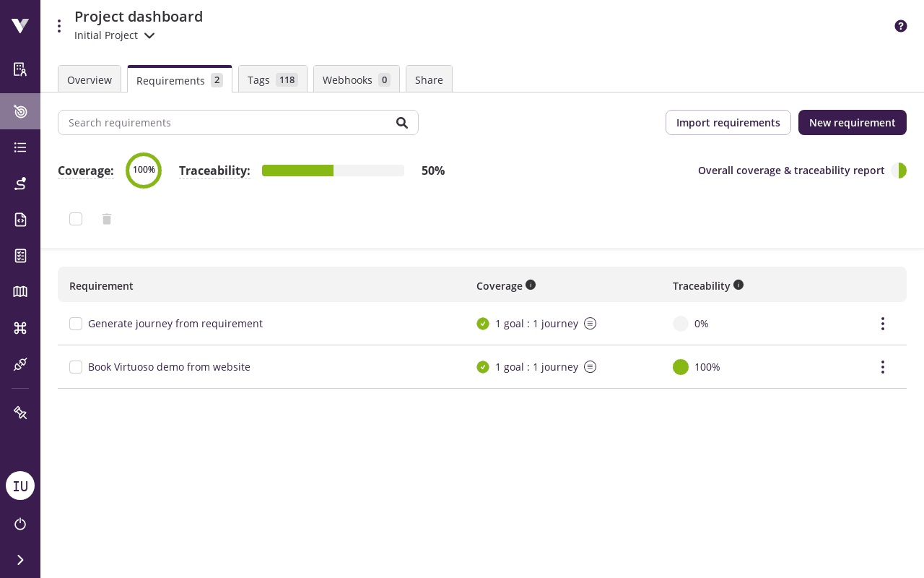The image size is (924, 578).
Task: Click inside the Search requirements field
Action: tap(217, 122)
